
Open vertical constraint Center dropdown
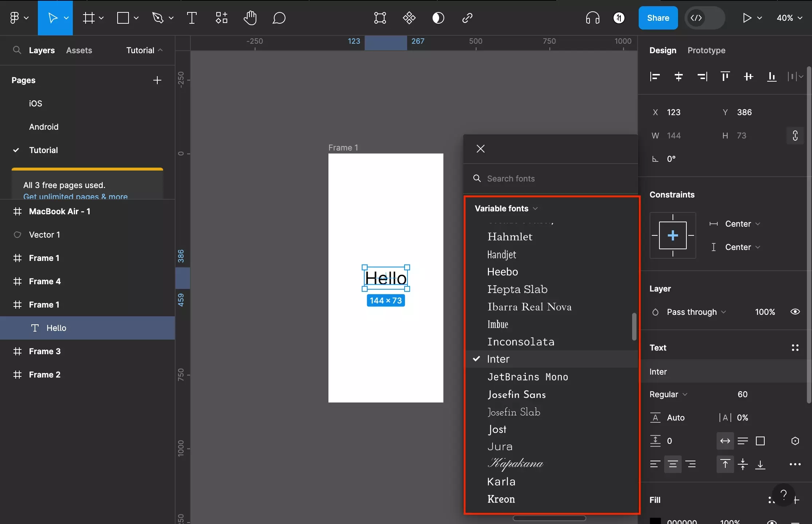pyautogui.click(x=742, y=247)
